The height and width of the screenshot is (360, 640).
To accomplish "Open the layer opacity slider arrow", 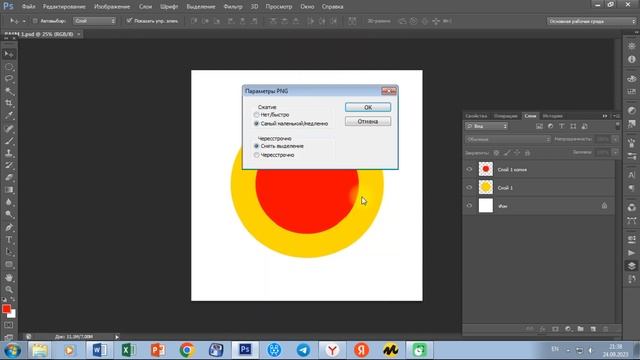I will (615, 139).
